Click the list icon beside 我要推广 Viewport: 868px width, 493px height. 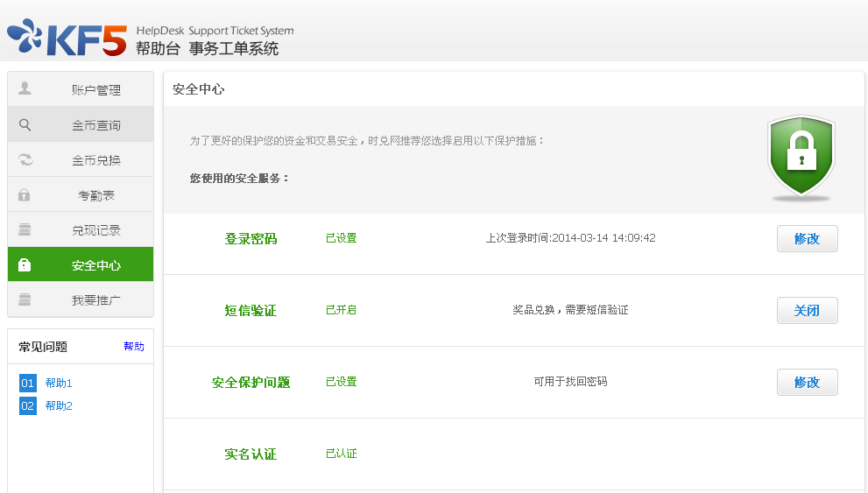(x=25, y=299)
